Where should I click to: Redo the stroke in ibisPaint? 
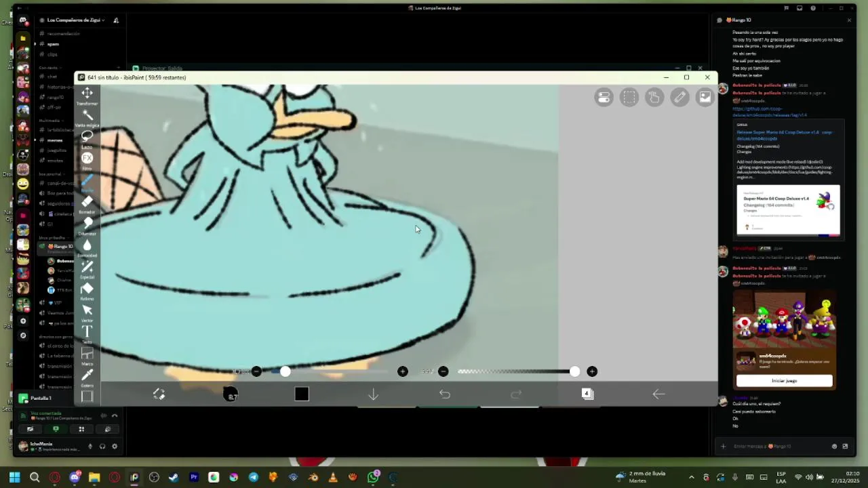click(x=516, y=394)
